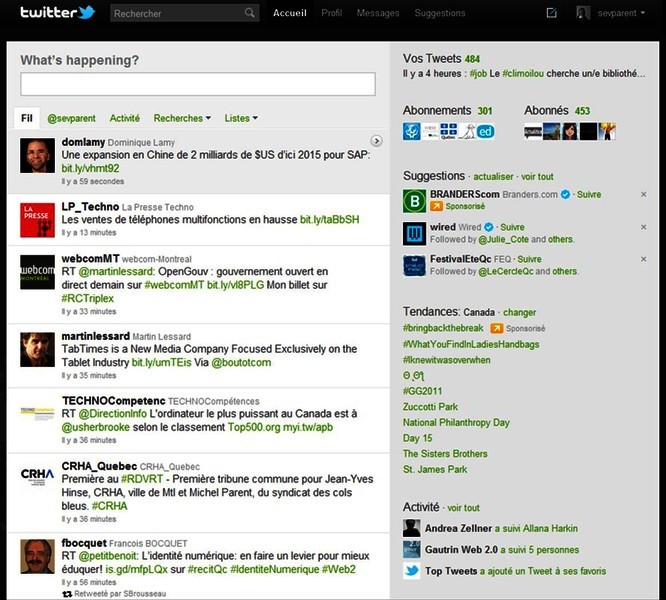Click the verified badge next to Branders.com
This screenshot has height=600, width=666.
point(565,194)
